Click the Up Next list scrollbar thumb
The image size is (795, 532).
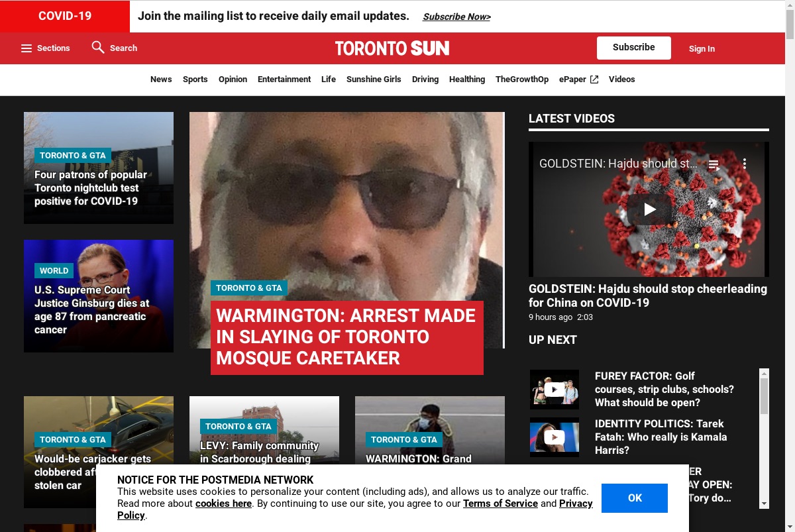tap(764, 396)
